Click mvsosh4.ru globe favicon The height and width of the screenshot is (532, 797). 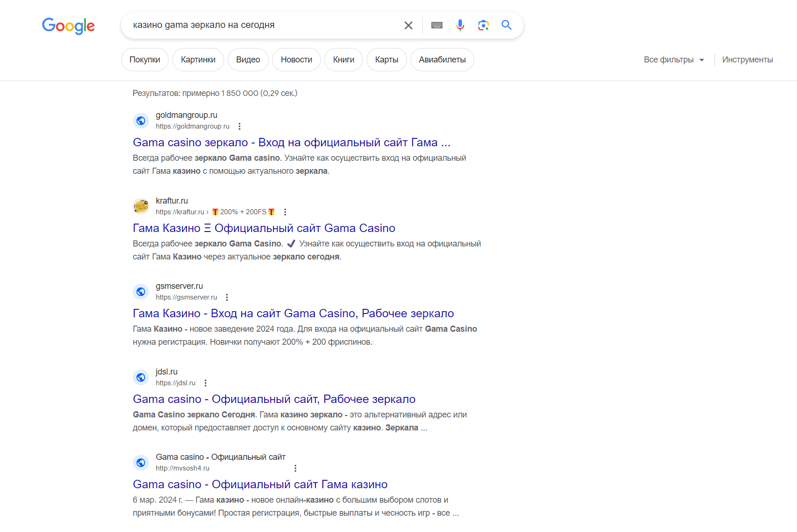141,463
